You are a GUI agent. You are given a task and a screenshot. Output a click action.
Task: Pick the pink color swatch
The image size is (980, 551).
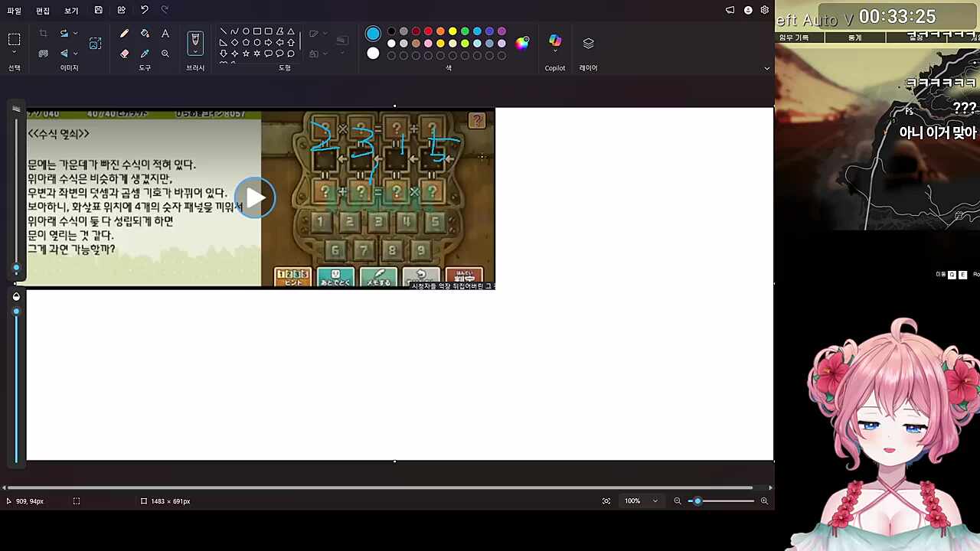(428, 44)
